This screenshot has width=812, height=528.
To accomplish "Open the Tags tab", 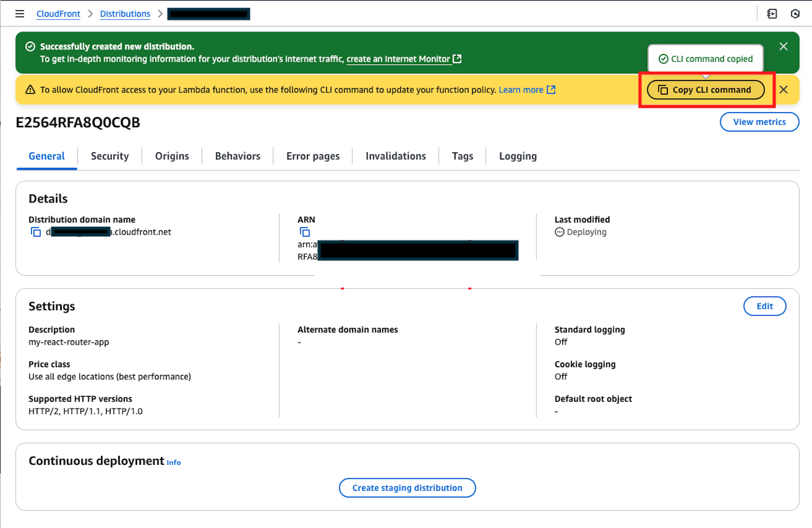I will click(x=463, y=156).
